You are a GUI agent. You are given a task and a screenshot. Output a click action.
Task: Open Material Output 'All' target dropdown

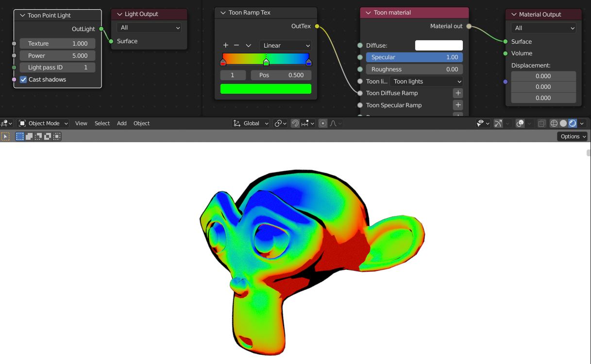543,28
